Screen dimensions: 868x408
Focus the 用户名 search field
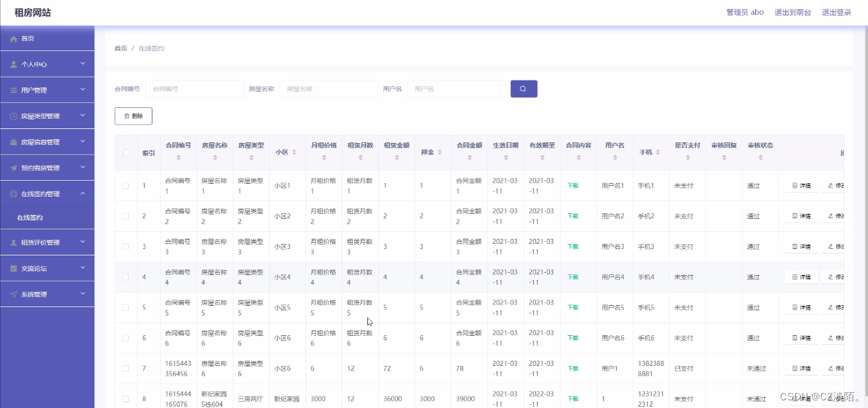tap(457, 89)
